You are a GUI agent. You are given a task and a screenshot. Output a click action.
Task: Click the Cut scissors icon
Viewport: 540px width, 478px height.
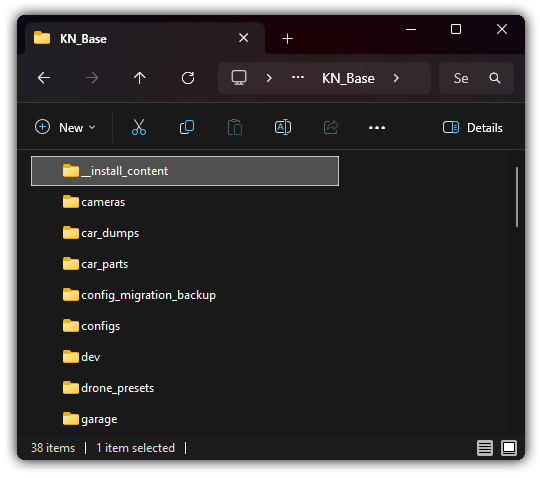(x=139, y=127)
